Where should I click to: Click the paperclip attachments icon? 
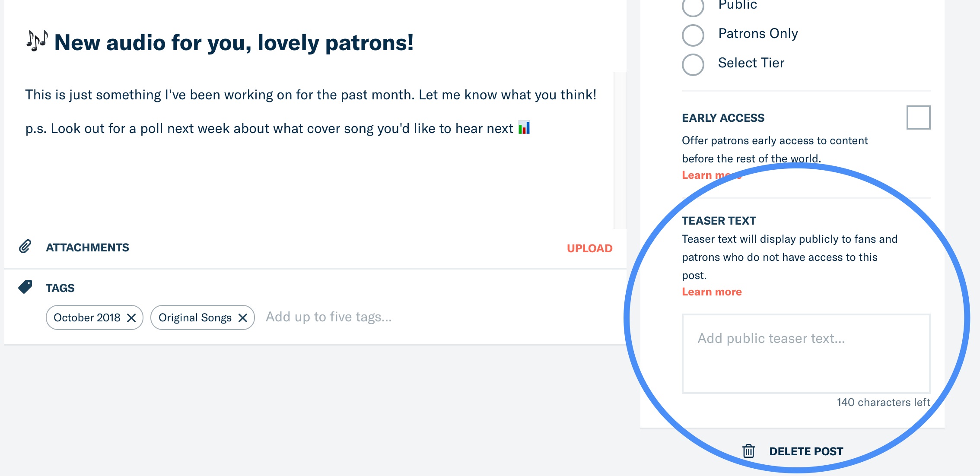[x=25, y=247]
